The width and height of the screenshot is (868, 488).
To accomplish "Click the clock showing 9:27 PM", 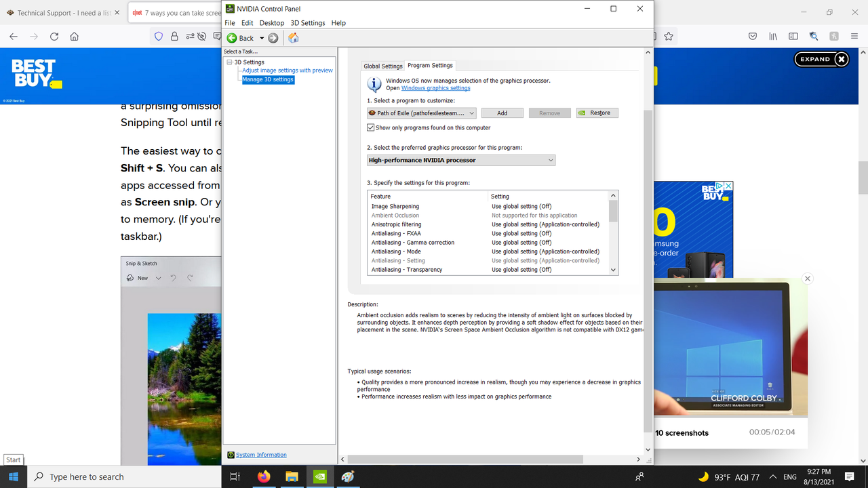I will [x=819, y=476].
